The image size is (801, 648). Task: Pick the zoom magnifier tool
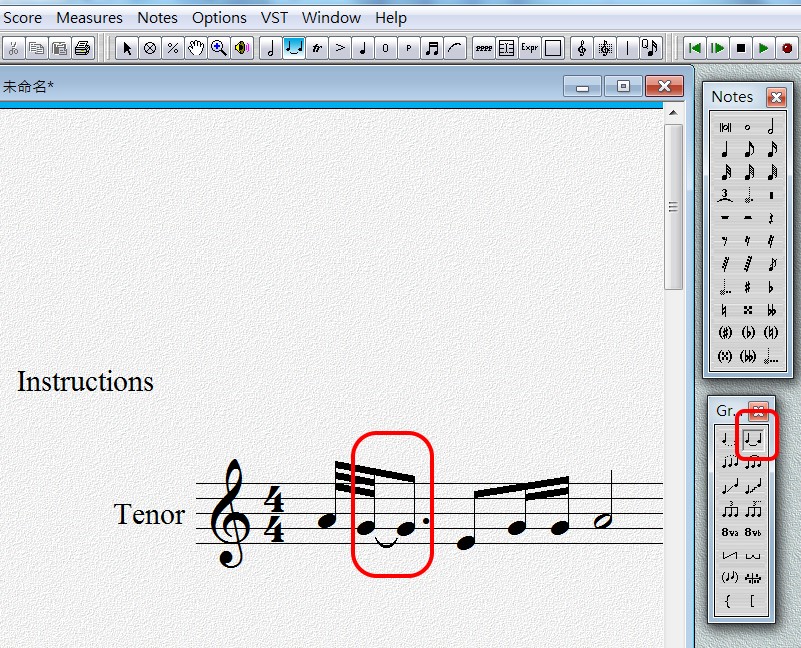[x=219, y=47]
